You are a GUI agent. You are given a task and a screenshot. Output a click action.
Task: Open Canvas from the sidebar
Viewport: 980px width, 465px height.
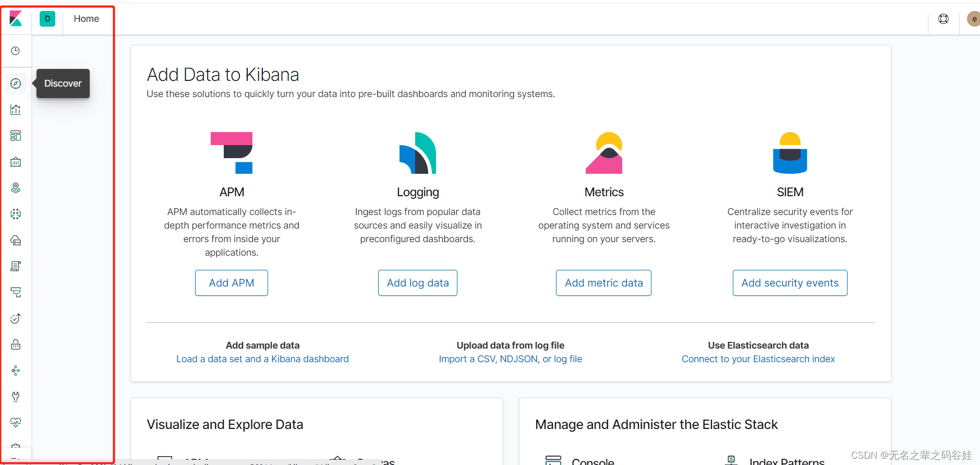click(x=16, y=162)
